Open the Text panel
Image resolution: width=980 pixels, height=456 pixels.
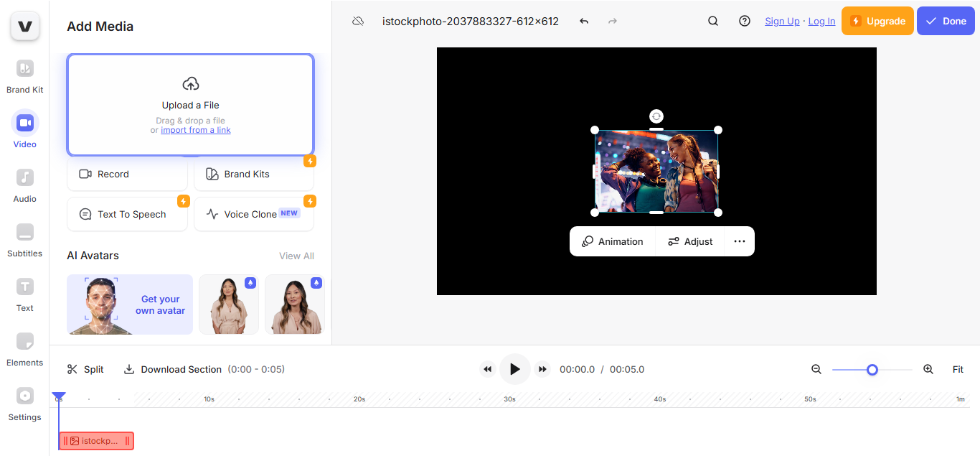(24, 294)
